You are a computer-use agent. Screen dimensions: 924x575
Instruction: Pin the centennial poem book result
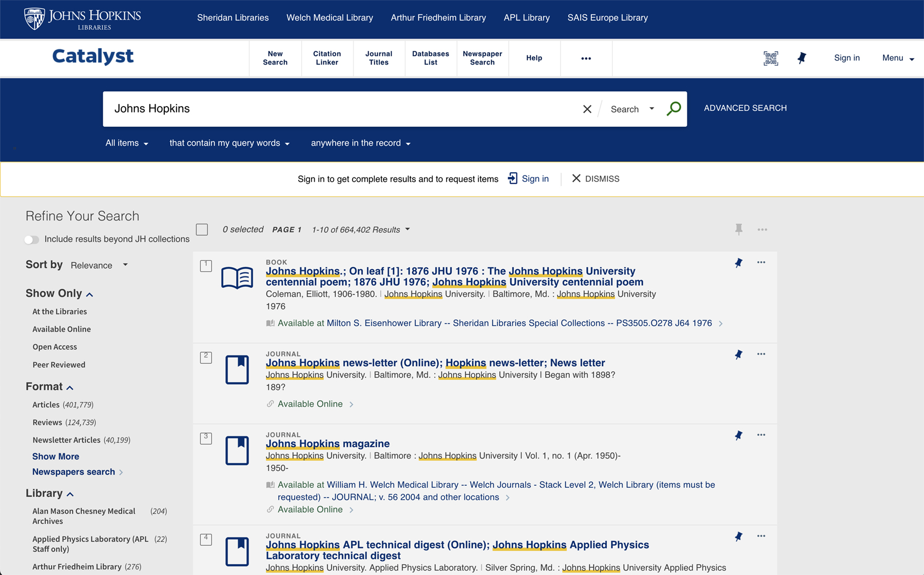coord(739,263)
